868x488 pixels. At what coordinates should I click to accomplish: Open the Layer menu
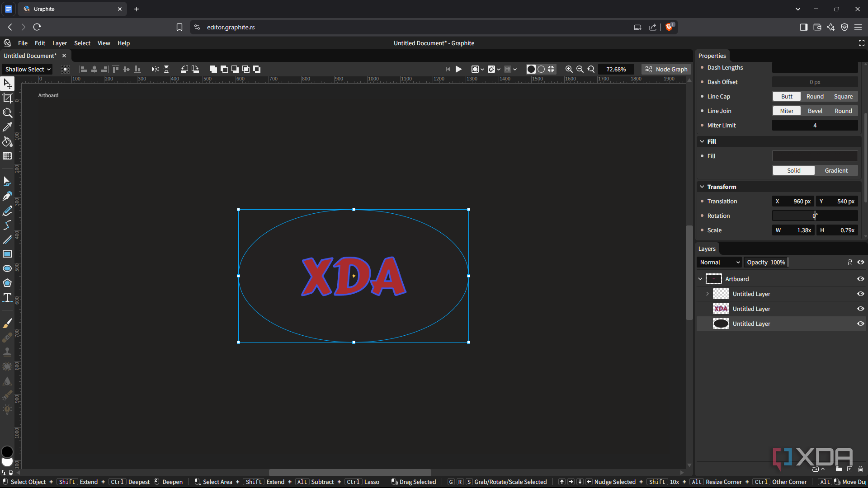59,43
